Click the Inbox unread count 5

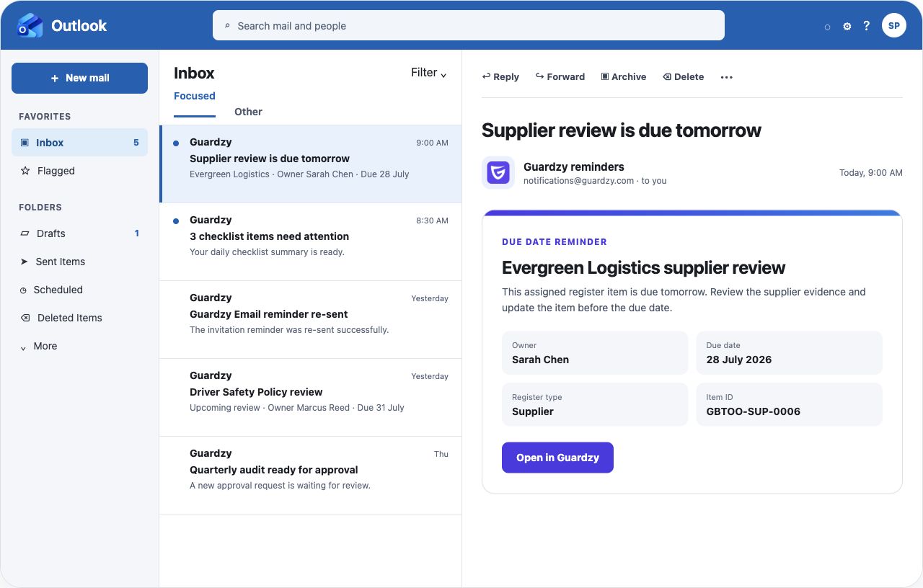click(136, 143)
